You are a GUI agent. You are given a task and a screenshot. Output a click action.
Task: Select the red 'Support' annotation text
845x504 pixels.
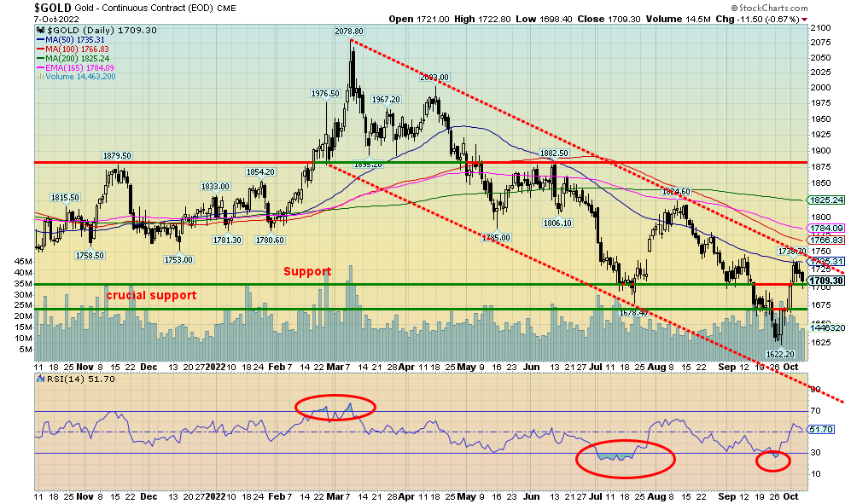(307, 271)
